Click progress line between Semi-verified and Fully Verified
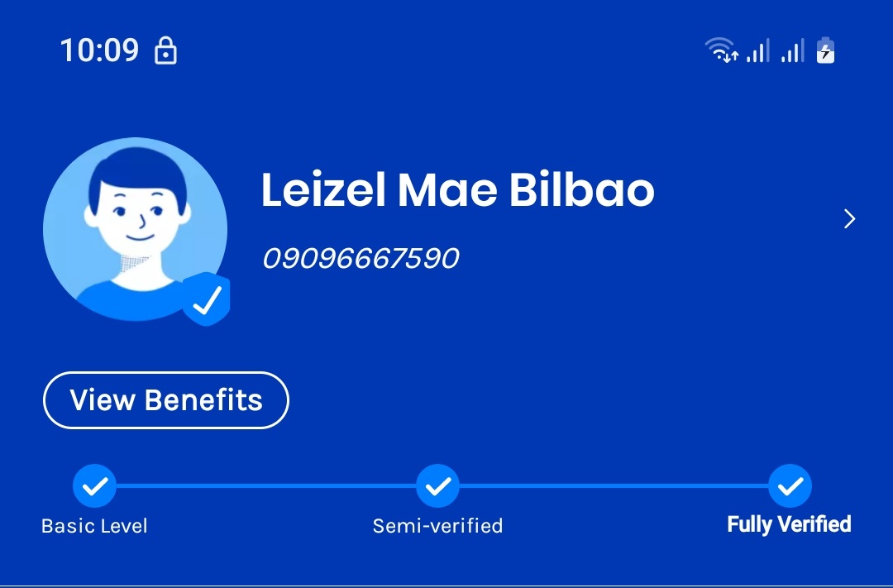Screen dimensions: 893x588 [614, 486]
